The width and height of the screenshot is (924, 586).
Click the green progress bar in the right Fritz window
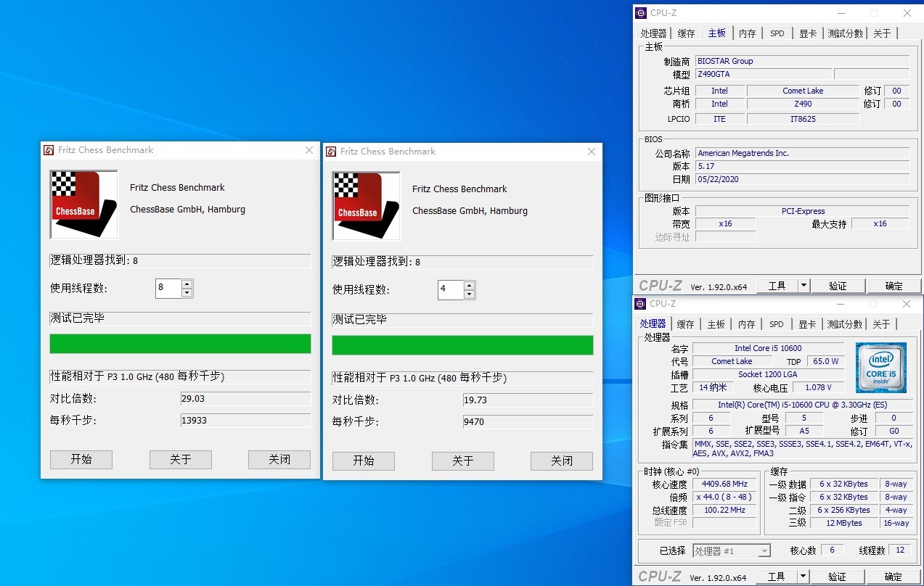(x=462, y=345)
